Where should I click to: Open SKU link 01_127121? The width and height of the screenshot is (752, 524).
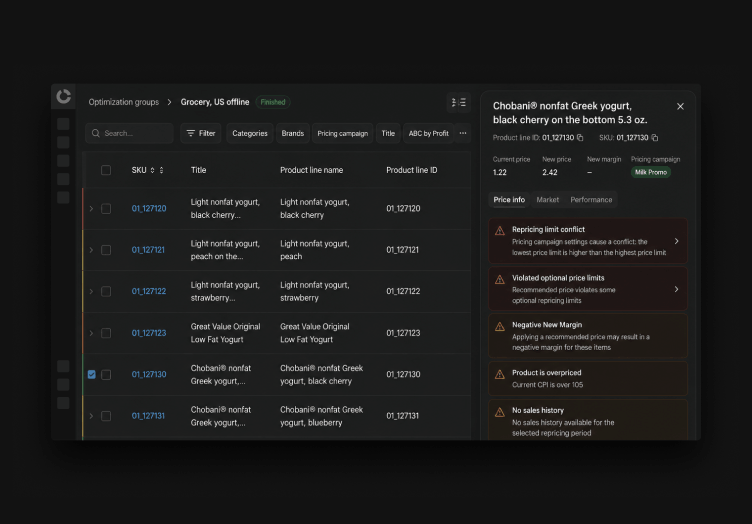point(148,250)
